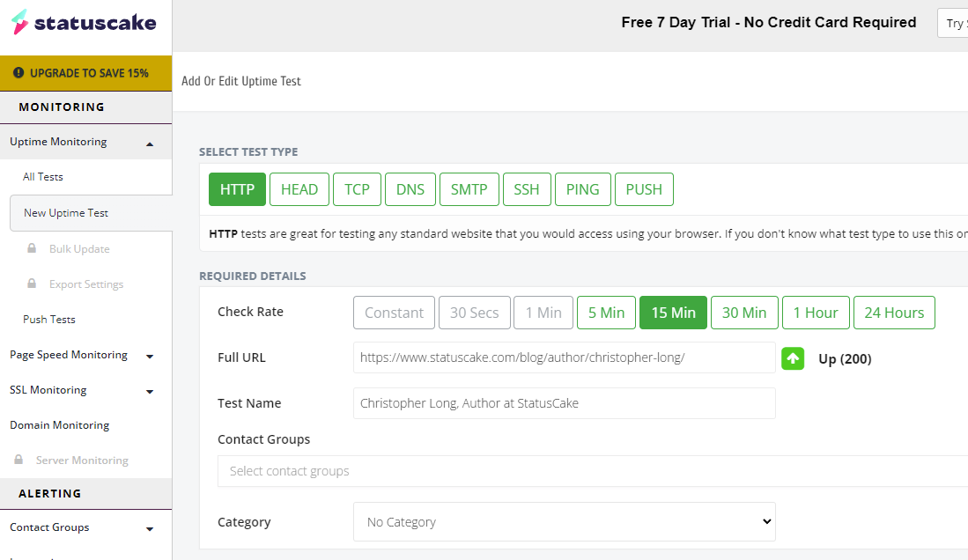Click the lock icon beside Export Settings
968x560 pixels.
[32, 284]
